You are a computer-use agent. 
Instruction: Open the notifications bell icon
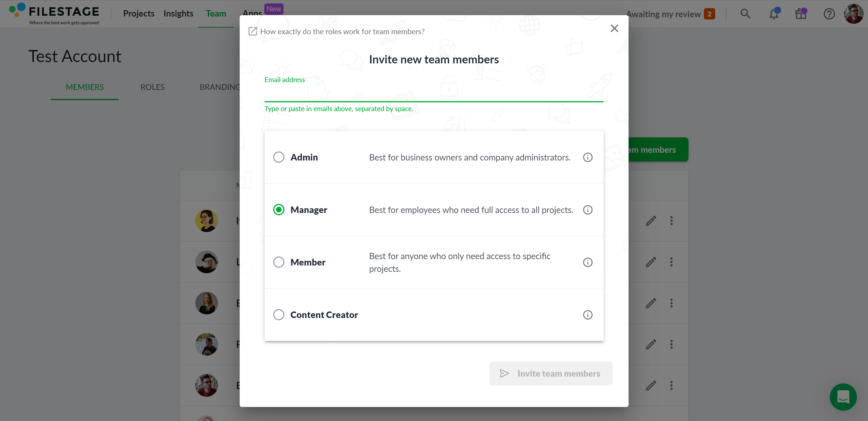point(774,14)
